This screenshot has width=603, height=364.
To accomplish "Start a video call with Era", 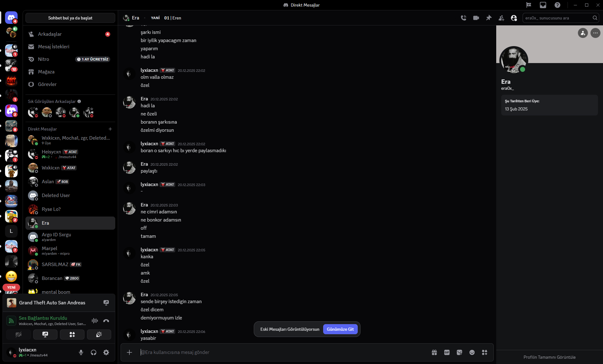I will 476,18.
